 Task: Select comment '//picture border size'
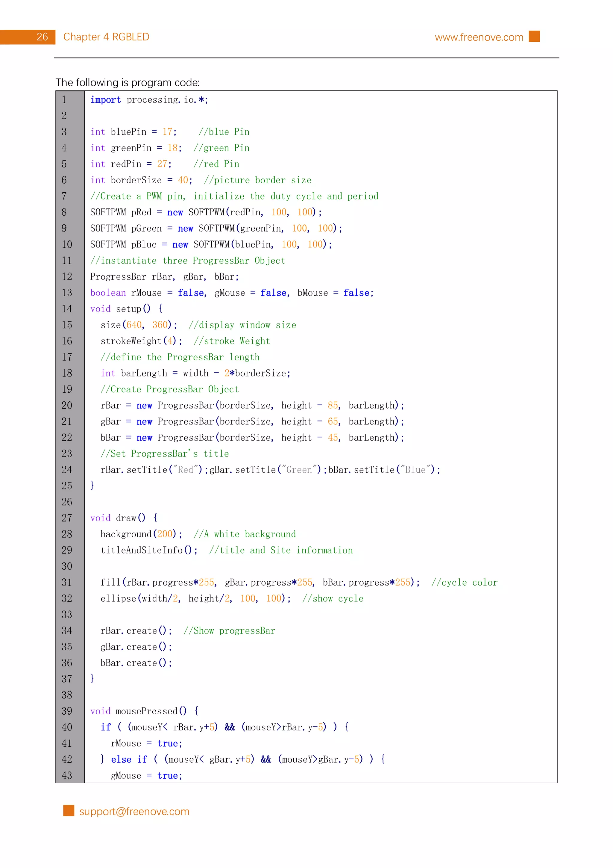(258, 180)
